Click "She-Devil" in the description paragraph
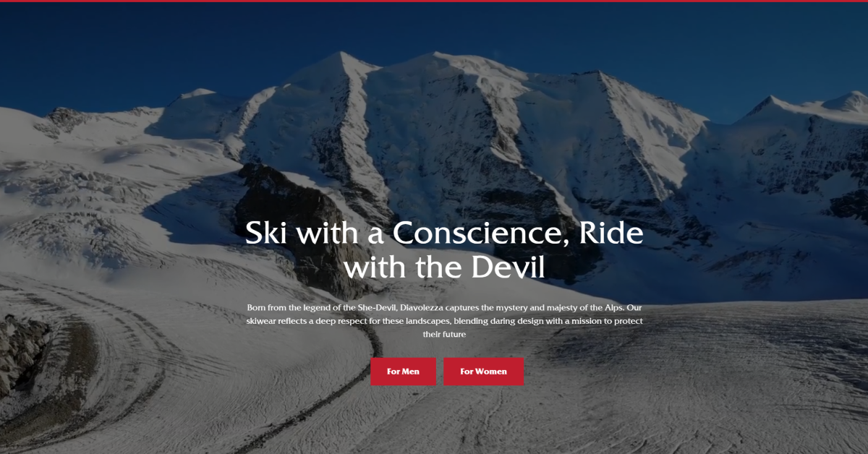This screenshot has height=454, width=868. tap(376, 307)
